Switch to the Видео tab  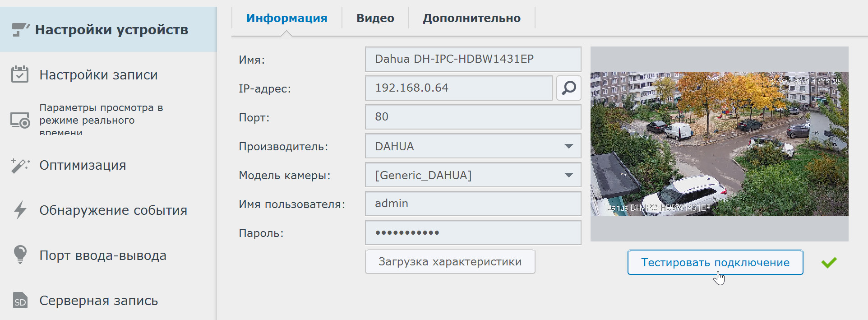(375, 18)
